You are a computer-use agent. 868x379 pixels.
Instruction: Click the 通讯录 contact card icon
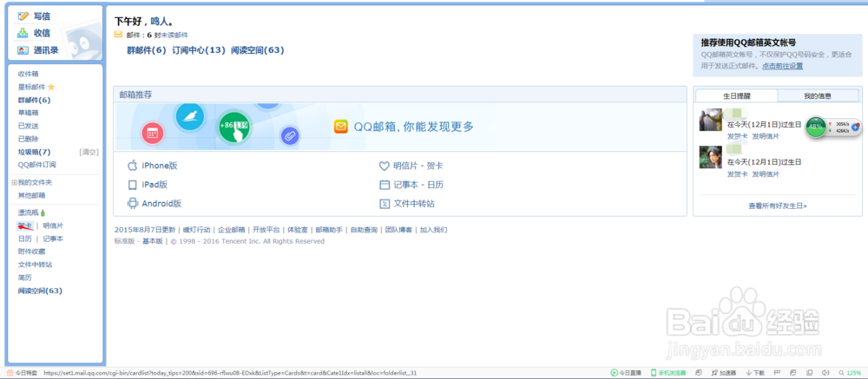point(23,50)
